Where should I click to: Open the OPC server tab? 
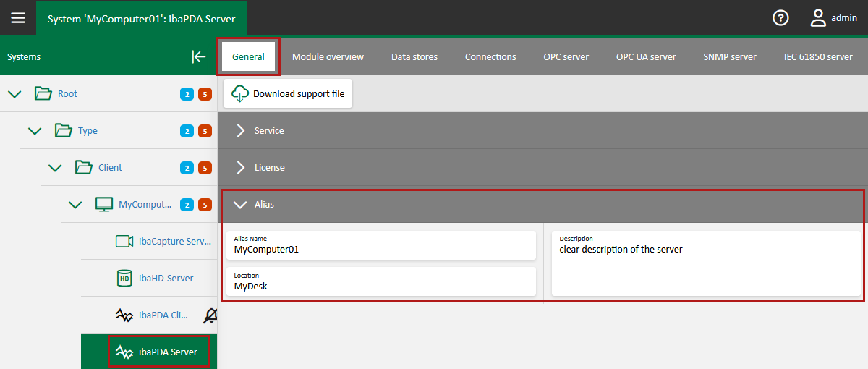click(566, 56)
